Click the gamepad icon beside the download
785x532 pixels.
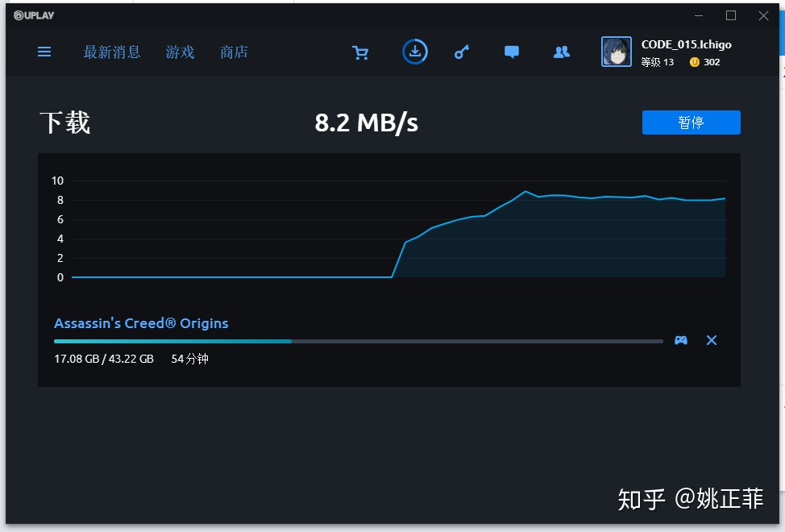click(x=681, y=340)
